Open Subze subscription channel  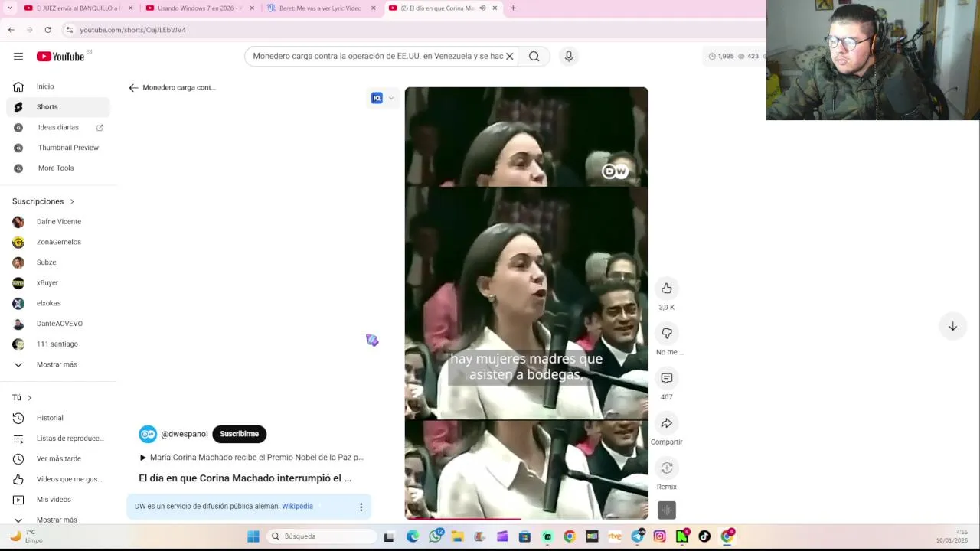[x=58, y=262]
